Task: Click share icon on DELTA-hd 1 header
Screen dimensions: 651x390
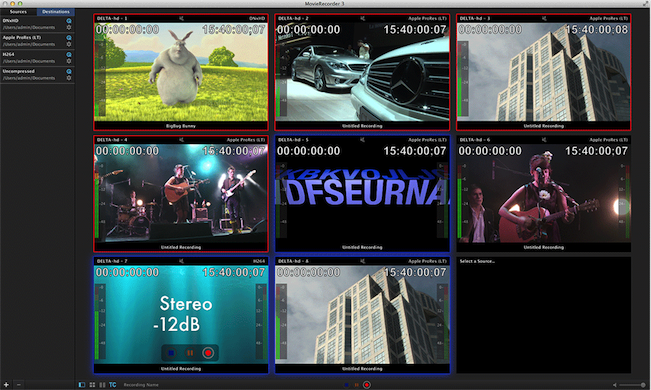Action: click(x=181, y=19)
